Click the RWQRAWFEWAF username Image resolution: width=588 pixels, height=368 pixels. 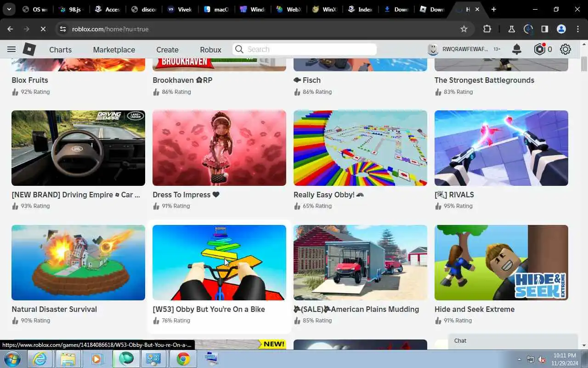[465, 49]
